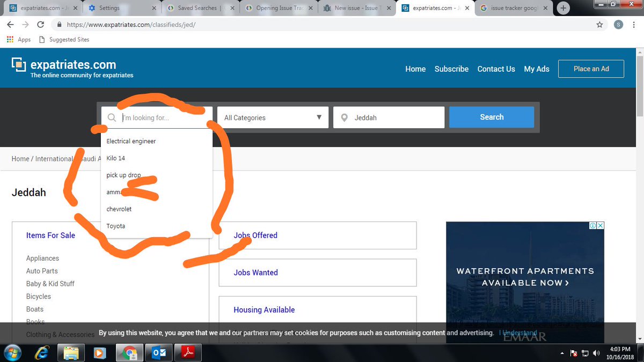Click the blue Search button
Image resolution: width=644 pixels, height=362 pixels.
[492, 117]
